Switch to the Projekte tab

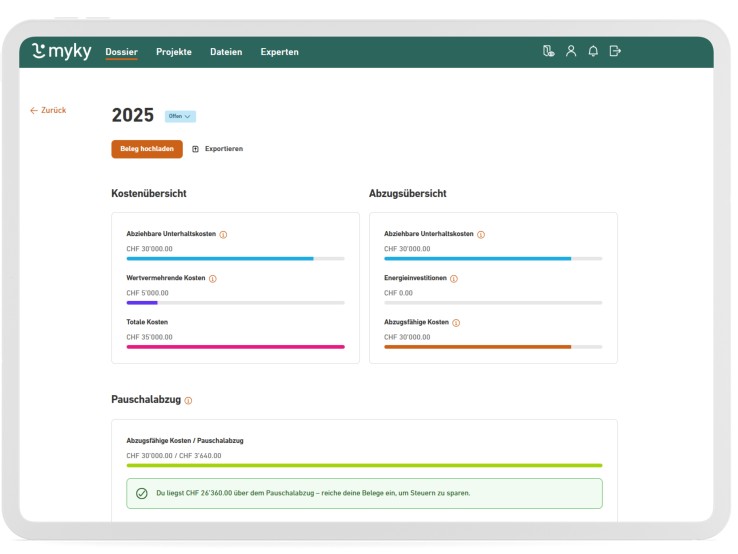(x=174, y=52)
